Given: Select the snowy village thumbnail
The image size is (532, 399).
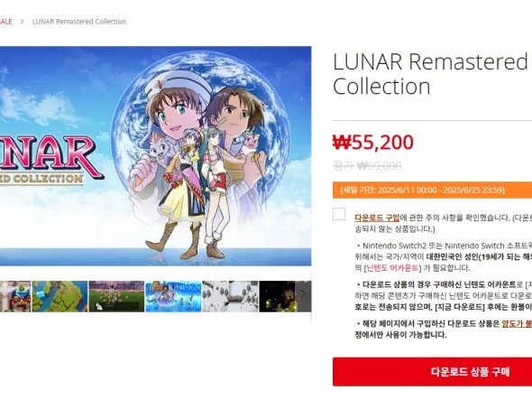Looking at the screenshot, I should pos(230,296).
